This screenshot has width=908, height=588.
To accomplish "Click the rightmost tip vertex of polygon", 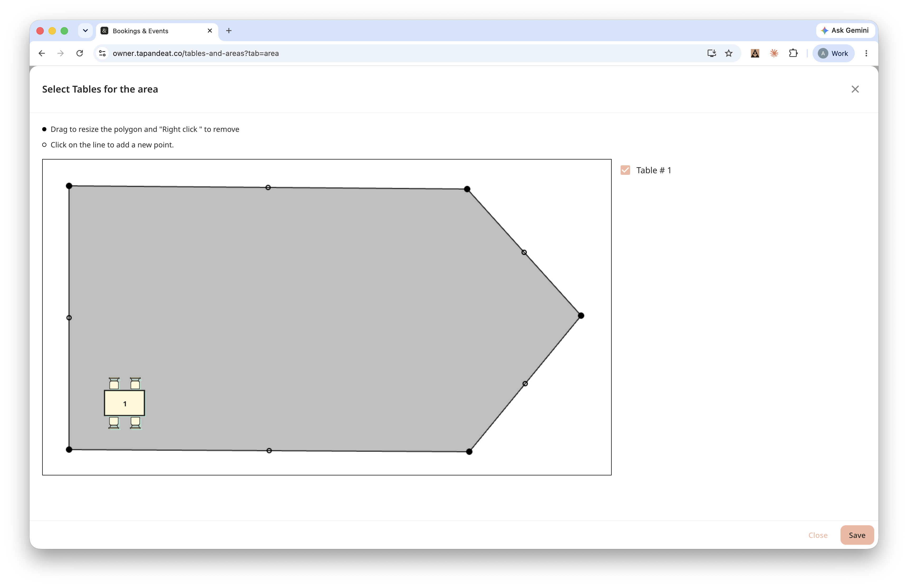I will pyautogui.click(x=581, y=316).
